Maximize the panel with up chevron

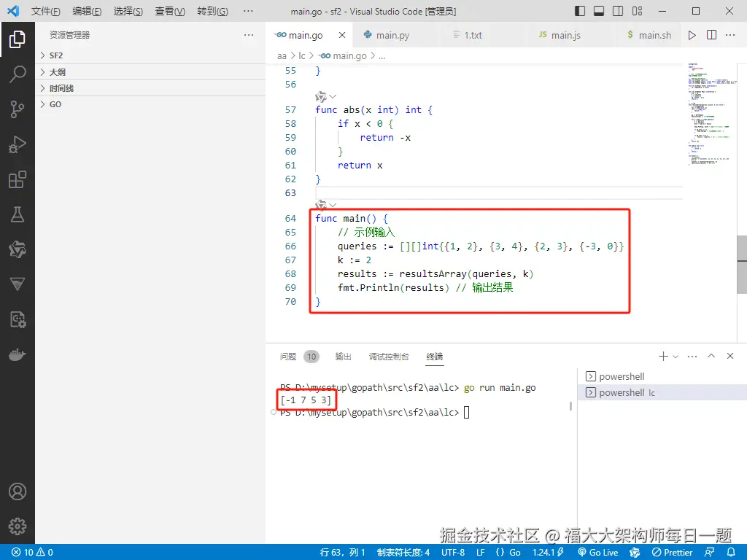tap(711, 356)
